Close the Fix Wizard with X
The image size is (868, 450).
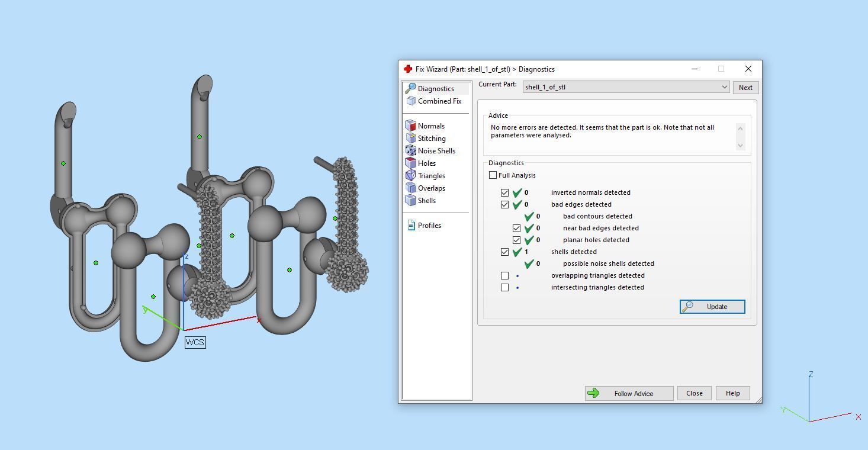click(x=748, y=69)
